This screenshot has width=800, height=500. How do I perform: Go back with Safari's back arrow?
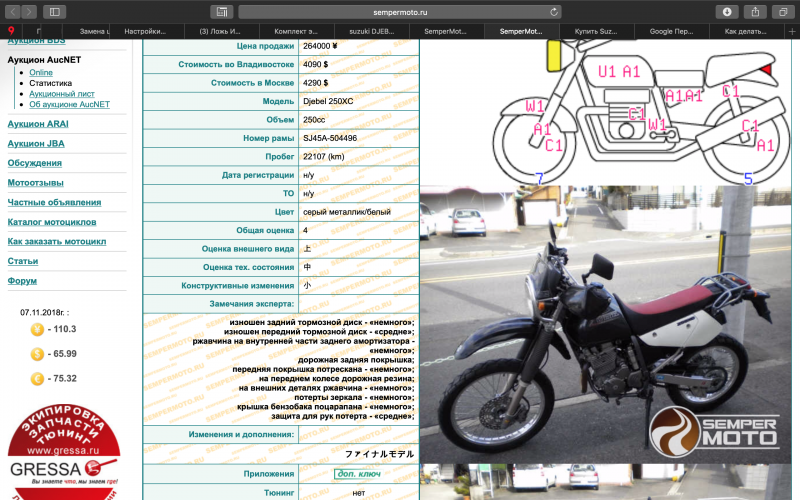[x=13, y=12]
